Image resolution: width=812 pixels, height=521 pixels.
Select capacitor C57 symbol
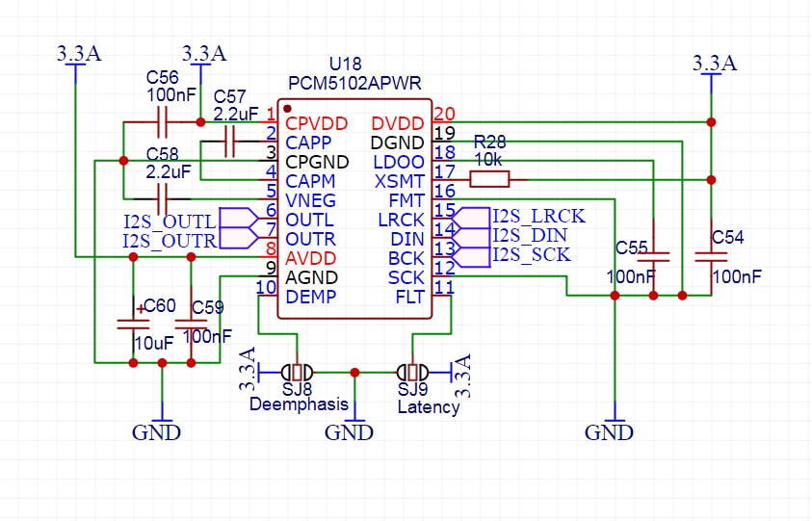pos(230,142)
